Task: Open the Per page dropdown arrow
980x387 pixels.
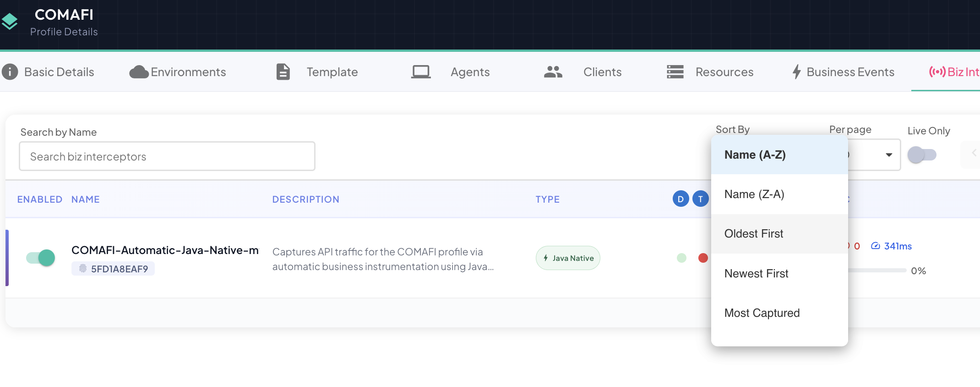Action: coord(889,155)
